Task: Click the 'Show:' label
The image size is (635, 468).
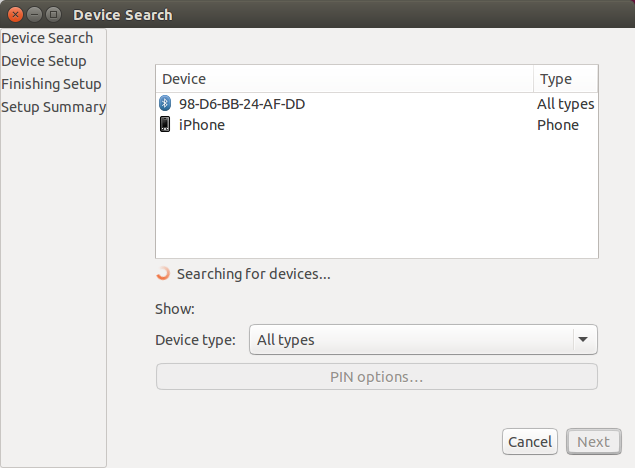Action: tap(175, 309)
